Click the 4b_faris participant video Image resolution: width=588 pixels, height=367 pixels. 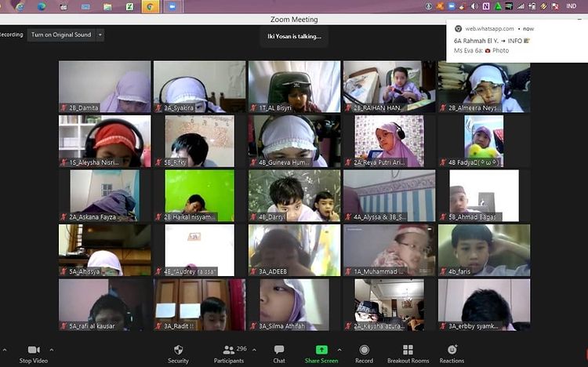tap(484, 249)
